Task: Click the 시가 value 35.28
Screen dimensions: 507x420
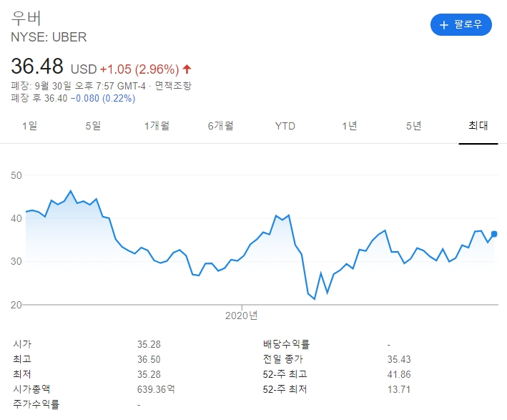Action: click(x=149, y=344)
